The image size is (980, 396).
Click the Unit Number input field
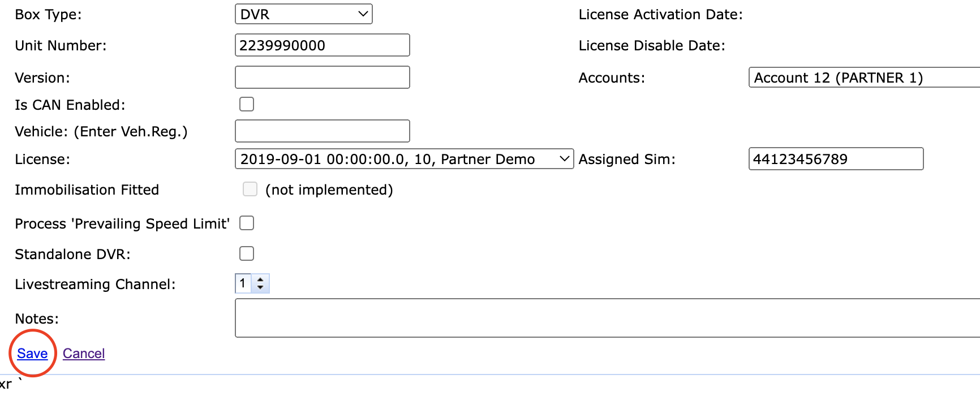322,45
